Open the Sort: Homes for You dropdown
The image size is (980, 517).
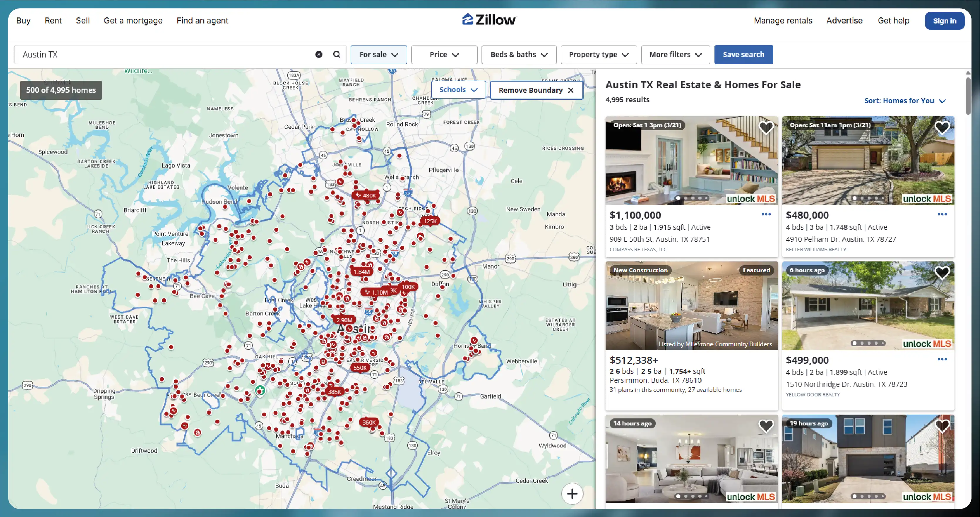(905, 100)
